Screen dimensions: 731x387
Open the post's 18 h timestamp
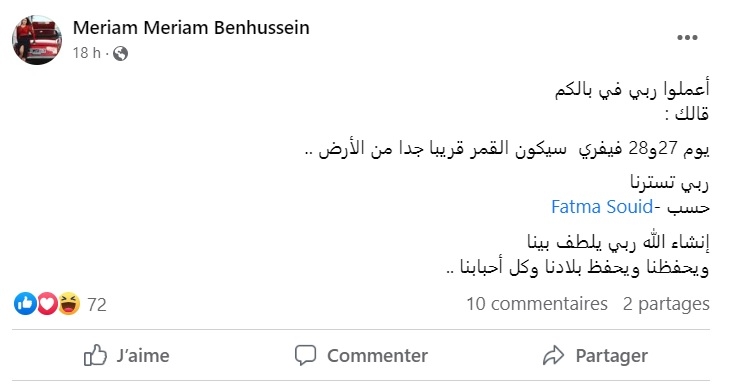pyautogui.click(x=86, y=53)
